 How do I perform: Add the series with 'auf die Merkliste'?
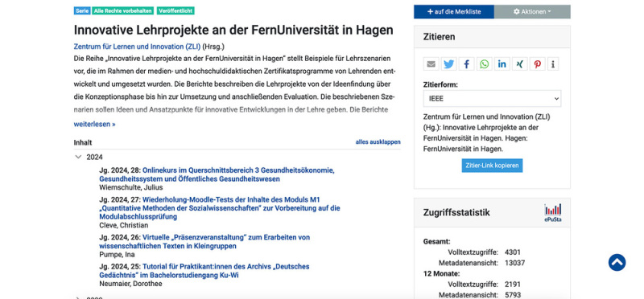point(454,12)
